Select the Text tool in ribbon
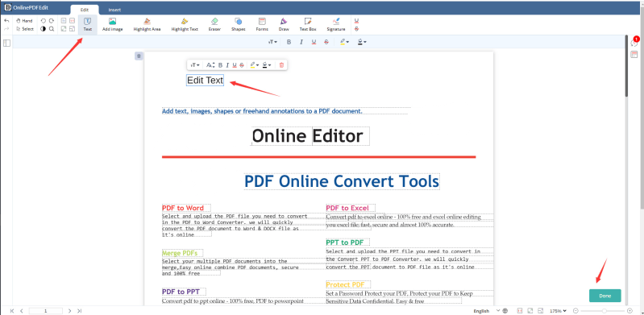Viewport: 644px width, 315px height. 88,25
